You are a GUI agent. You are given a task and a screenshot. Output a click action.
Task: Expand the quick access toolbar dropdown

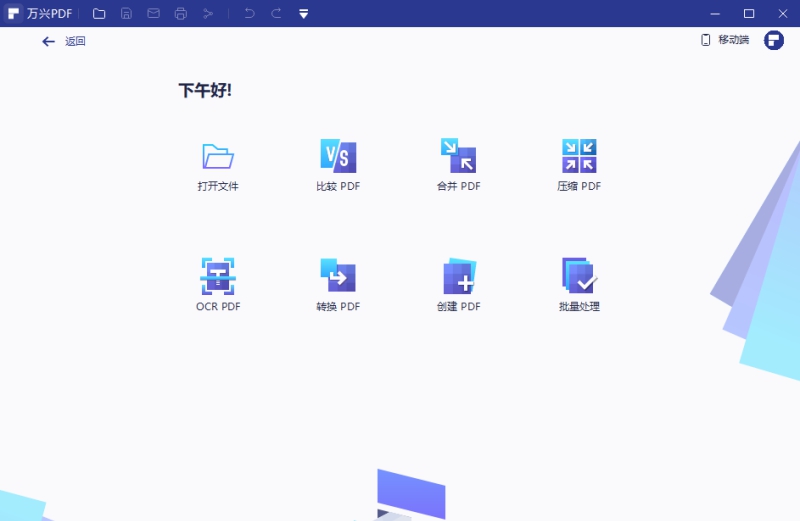(x=304, y=14)
